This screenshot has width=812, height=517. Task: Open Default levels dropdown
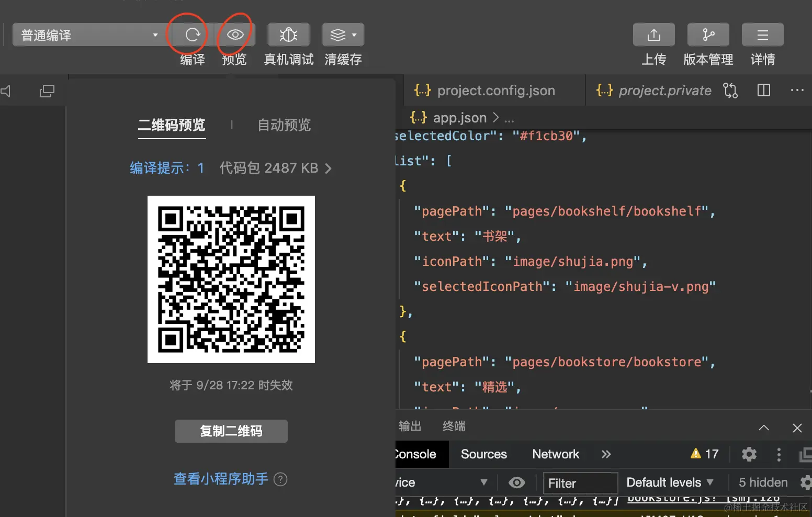click(x=670, y=482)
